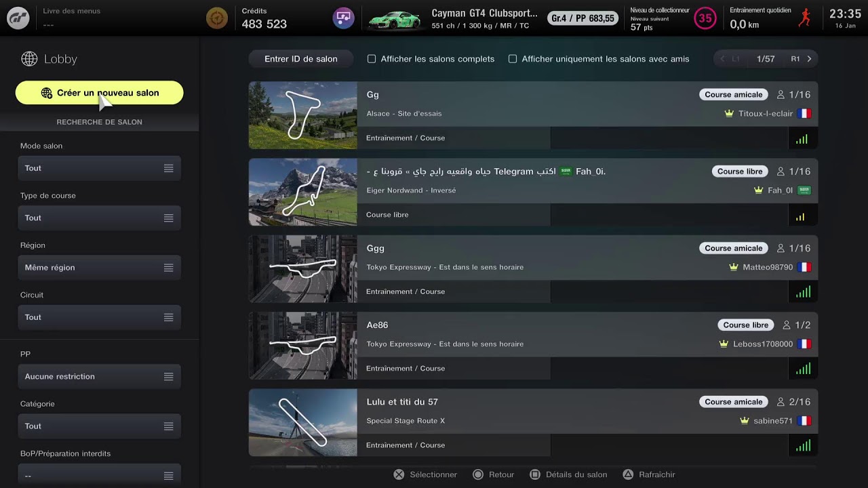The width and height of the screenshot is (868, 488).
Task: Click the Lobby globe icon
Action: pyautogui.click(x=29, y=59)
